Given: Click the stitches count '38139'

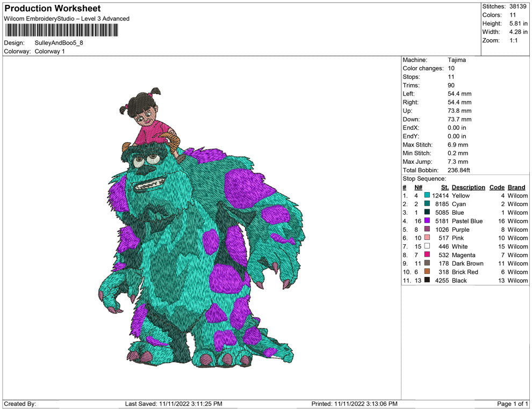Looking at the screenshot, I should 517,6.
